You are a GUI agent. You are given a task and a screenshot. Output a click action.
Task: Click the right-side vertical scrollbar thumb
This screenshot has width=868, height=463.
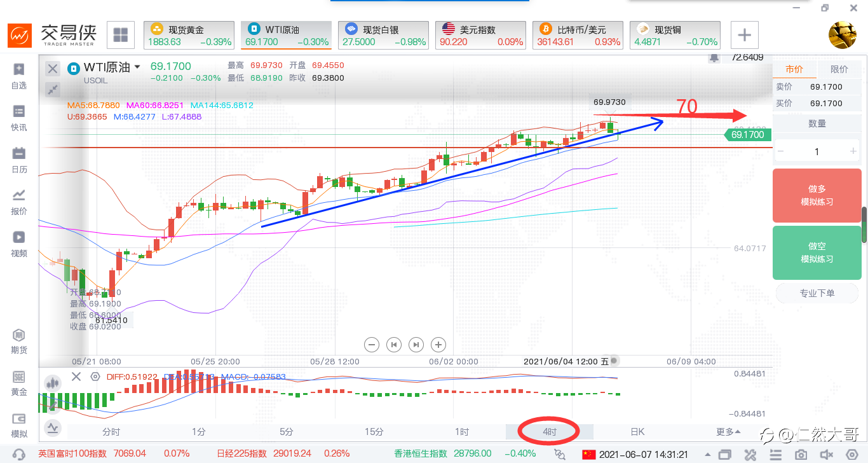point(864,225)
